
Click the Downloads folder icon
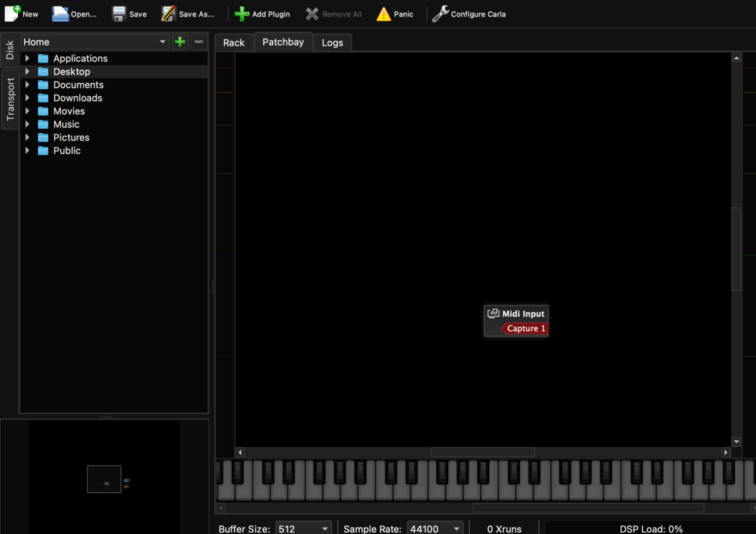click(43, 98)
